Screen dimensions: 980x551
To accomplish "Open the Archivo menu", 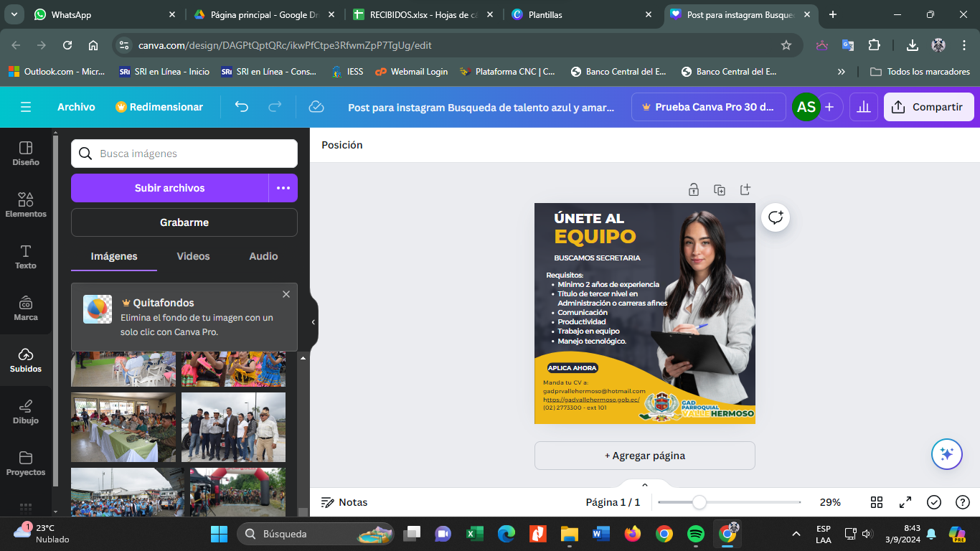I will pyautogui.click(x=76, y=107).
